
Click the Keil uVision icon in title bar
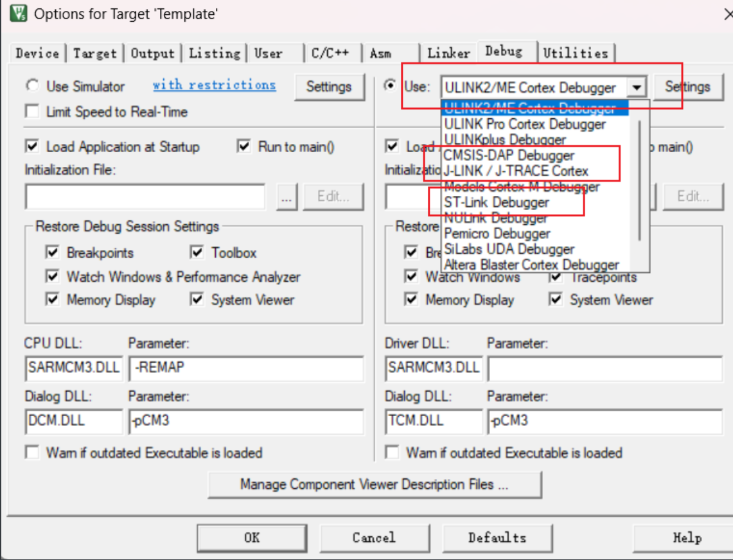coord(19,13)
